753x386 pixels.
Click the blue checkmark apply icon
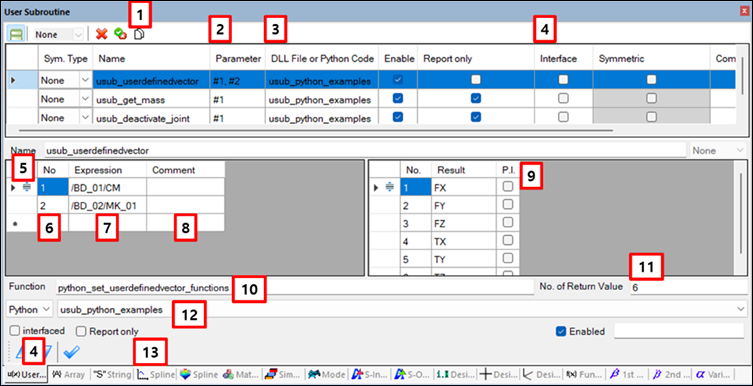[72, 353]
